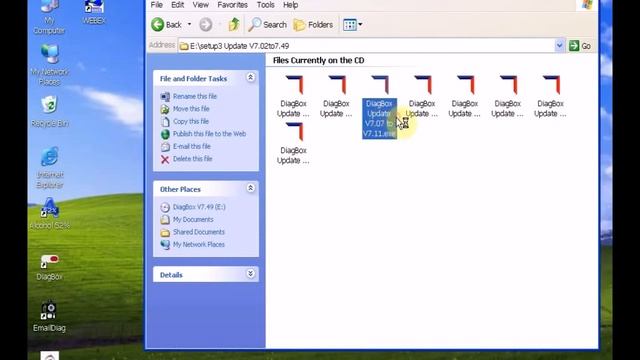The height and width of the screenshot is (360, 640).
Task: Open the Search pane
Action: point(268,24)
